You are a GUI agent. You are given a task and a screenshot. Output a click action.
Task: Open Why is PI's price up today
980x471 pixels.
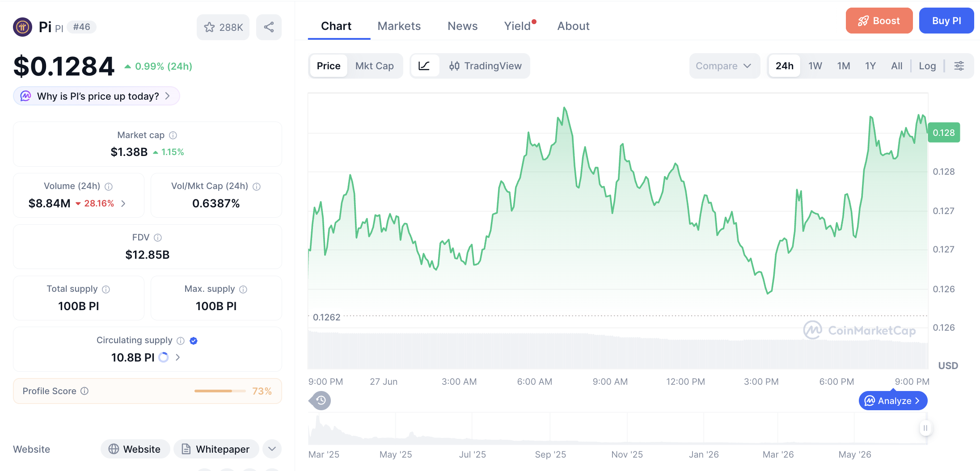point(97,96)
